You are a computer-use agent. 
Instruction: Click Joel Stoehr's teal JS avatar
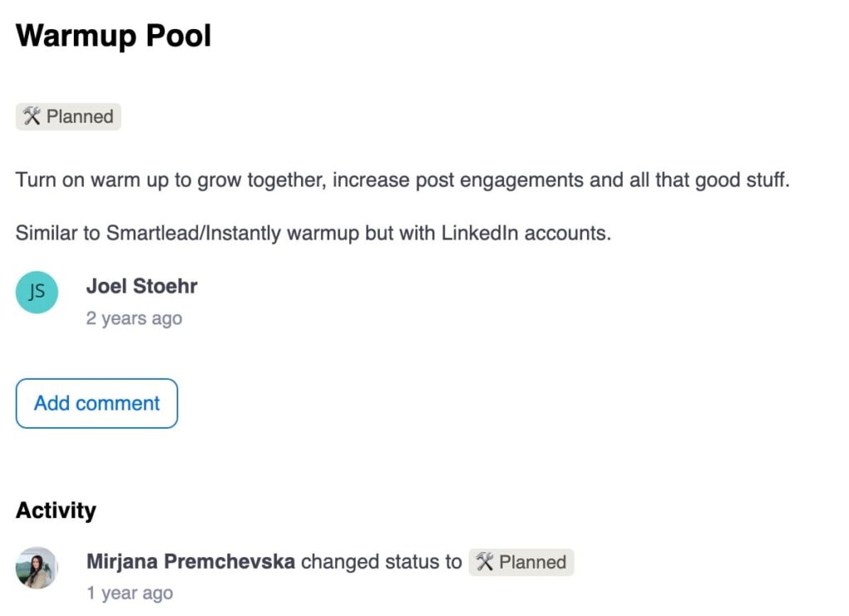(36, 292)
